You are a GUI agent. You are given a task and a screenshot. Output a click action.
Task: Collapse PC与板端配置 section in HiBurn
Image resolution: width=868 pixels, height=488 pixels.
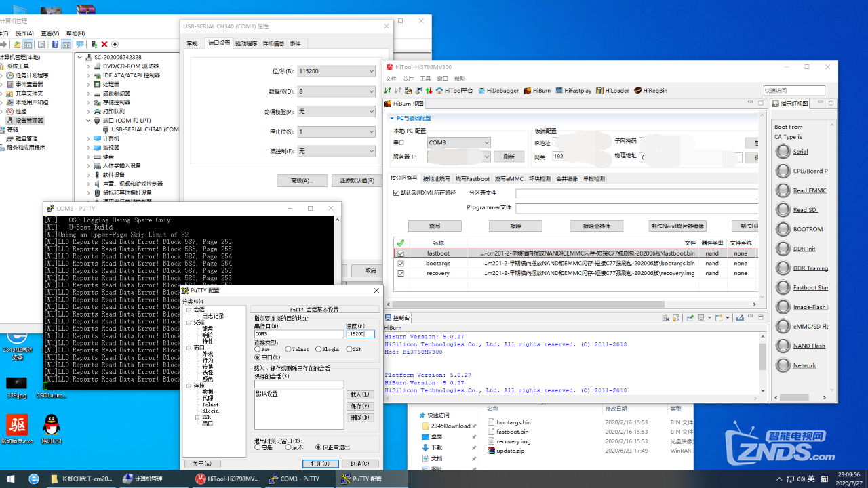coord(391,118)
